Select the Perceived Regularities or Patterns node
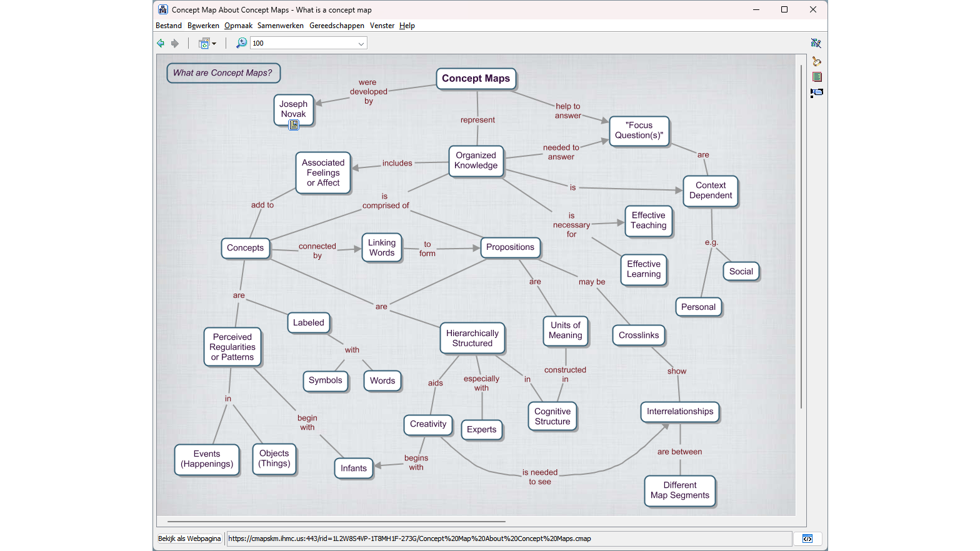The image size is (980, 551). click(x=232, y=347)
